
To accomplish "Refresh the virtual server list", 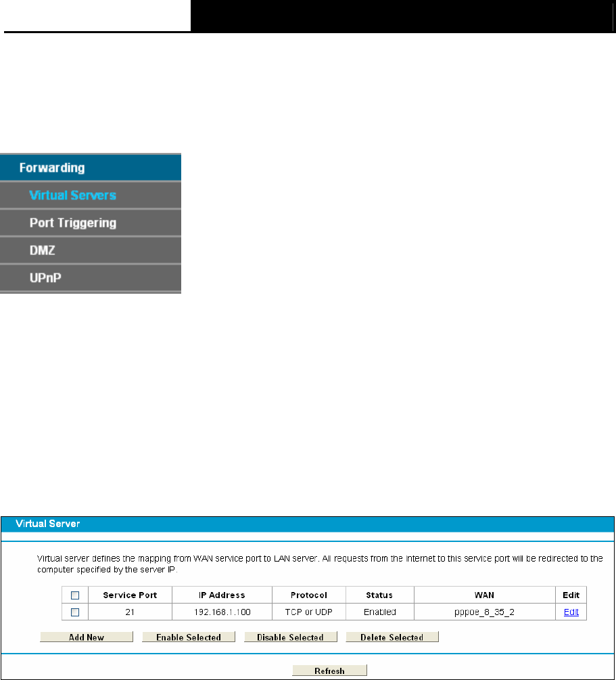I will 329,671.
